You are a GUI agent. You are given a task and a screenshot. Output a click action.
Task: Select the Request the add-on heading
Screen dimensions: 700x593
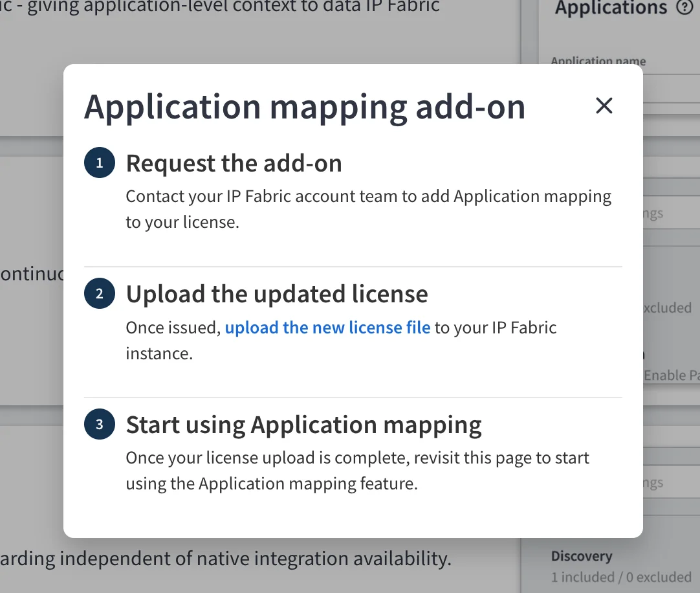point(234,163)
